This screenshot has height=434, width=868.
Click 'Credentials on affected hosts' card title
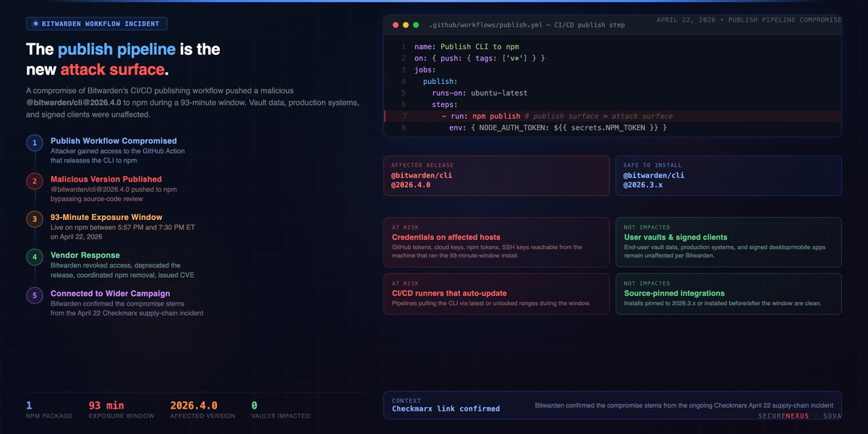click(x=446, y=237)
